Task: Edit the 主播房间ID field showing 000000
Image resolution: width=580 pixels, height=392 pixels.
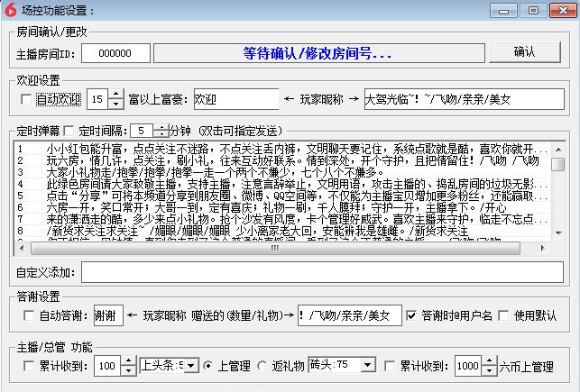Action: pos(115,53)
